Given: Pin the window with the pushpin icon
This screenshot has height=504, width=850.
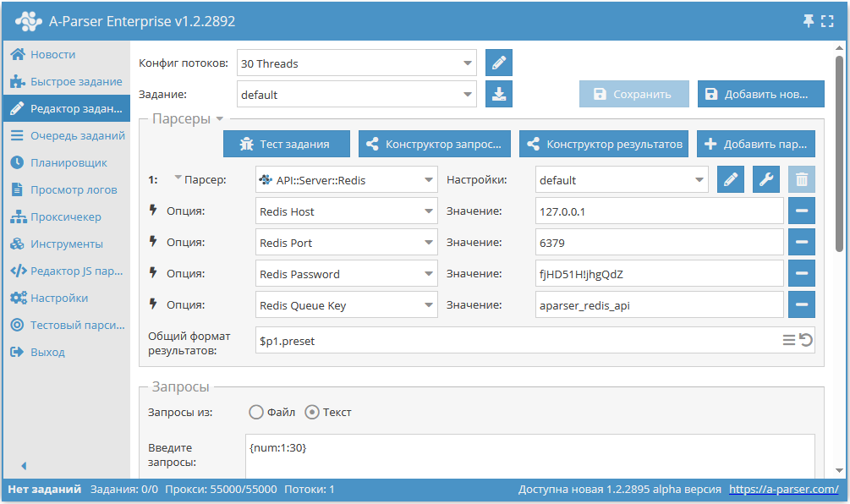Looking at the screenshot, I should (x=809, y=21).
